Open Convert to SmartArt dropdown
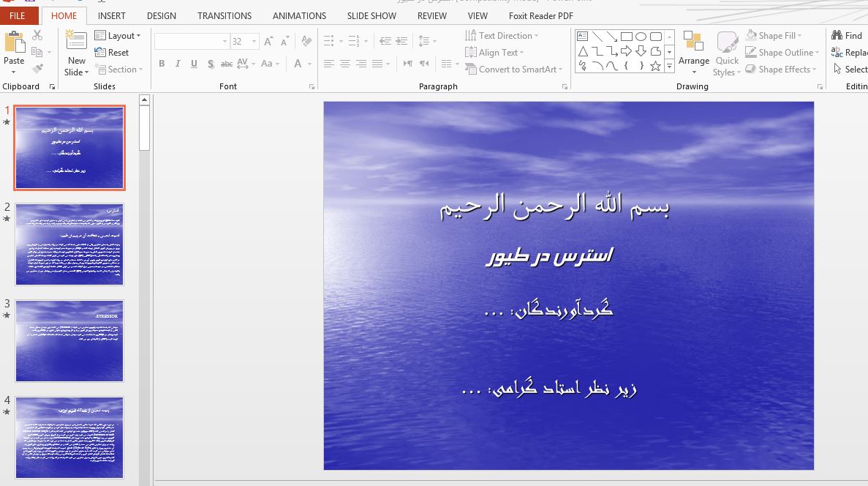 click(x=513, y=70)
